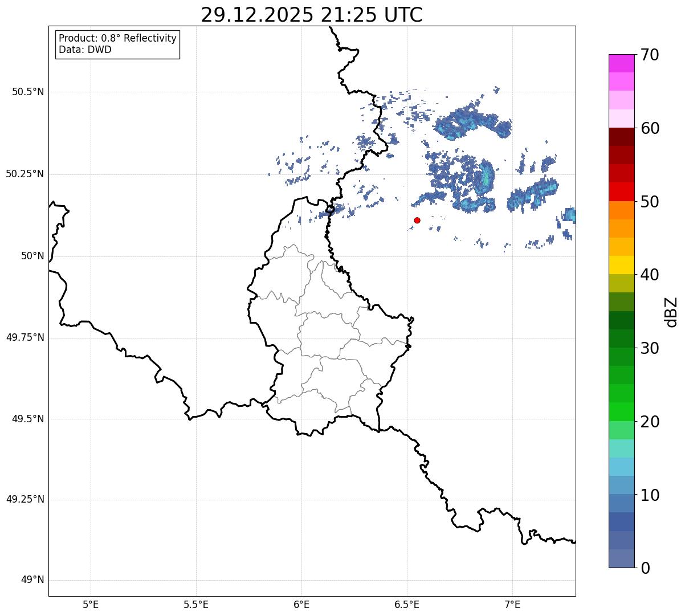This screenshot has width=685, height=616.
Task: Click the radar echo at the map's right edge
Action: [x=569, y=215]
